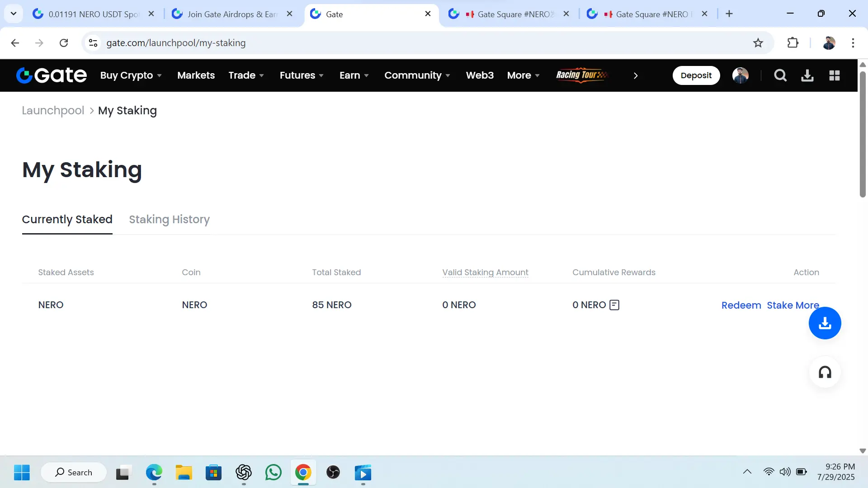Viewport: 868px width, 488px height.
Task: Open the headset support chat button
Action: [825, 372]
